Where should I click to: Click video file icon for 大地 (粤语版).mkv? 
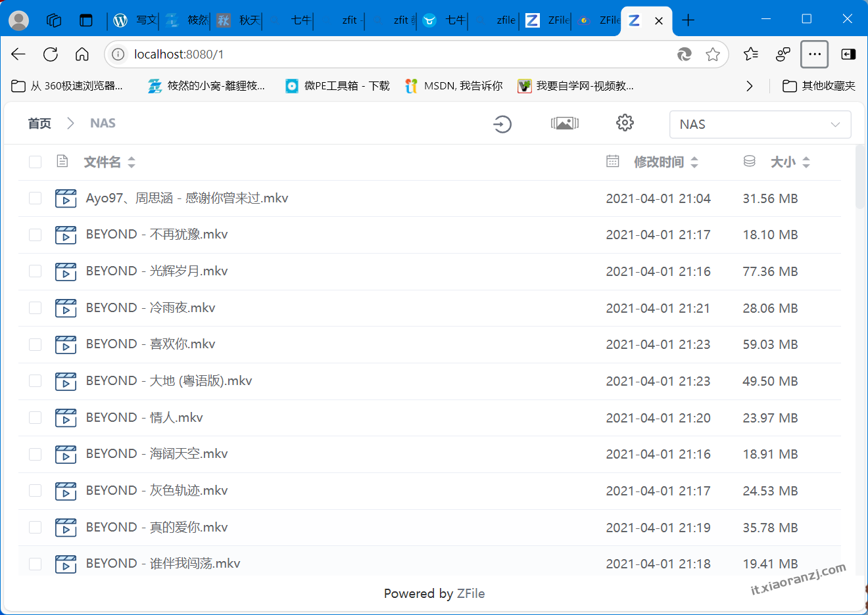click(65, 381)
